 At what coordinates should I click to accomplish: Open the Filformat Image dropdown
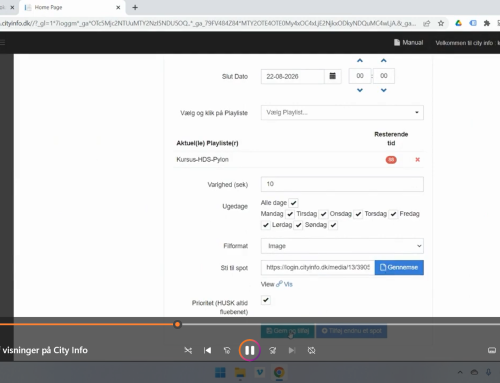tap(342, 246)
